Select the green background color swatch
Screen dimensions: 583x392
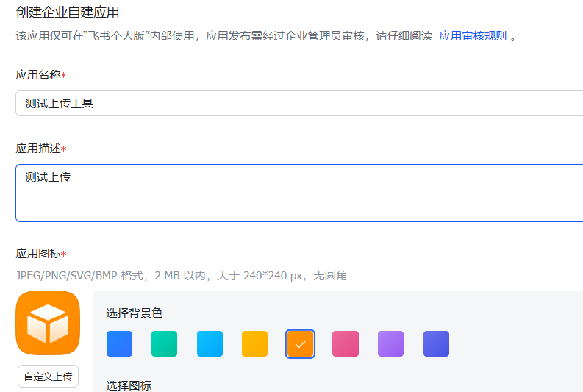pyautogui.click(x=165, y=344)
